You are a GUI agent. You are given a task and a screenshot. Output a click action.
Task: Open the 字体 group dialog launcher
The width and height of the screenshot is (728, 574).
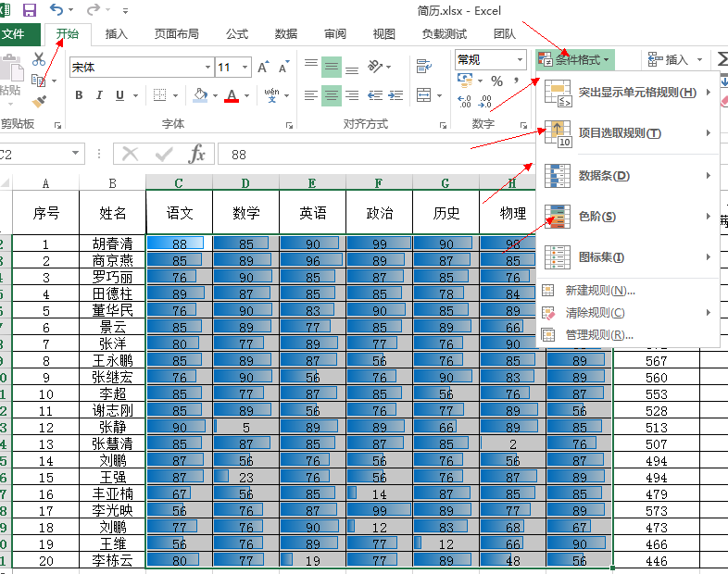pos(289,125)
